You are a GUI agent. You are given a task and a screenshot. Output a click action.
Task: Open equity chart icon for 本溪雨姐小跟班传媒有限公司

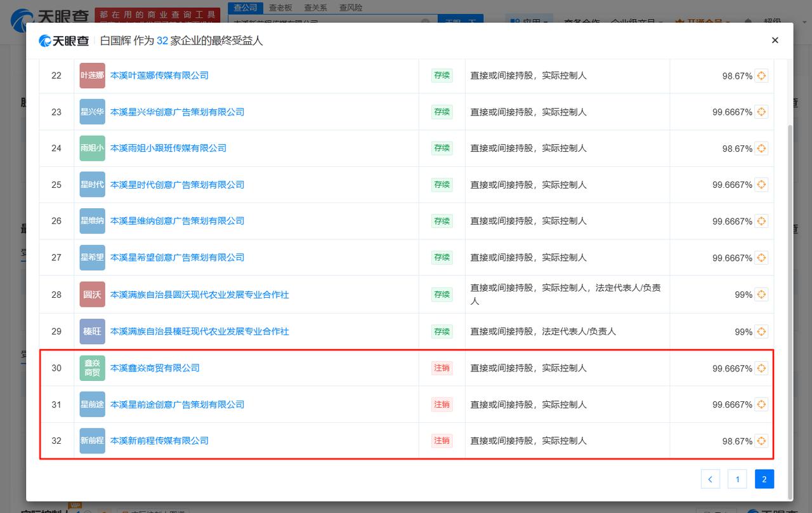tap(761, 149)
